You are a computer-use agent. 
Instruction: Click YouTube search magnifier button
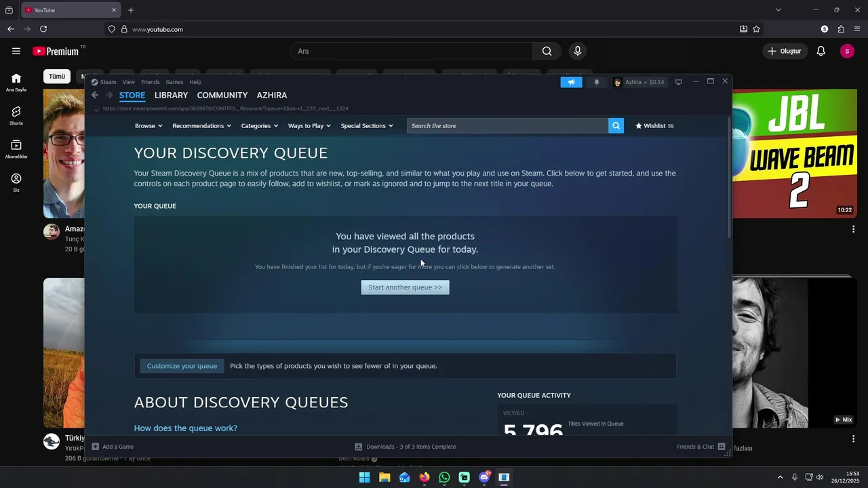547,51
